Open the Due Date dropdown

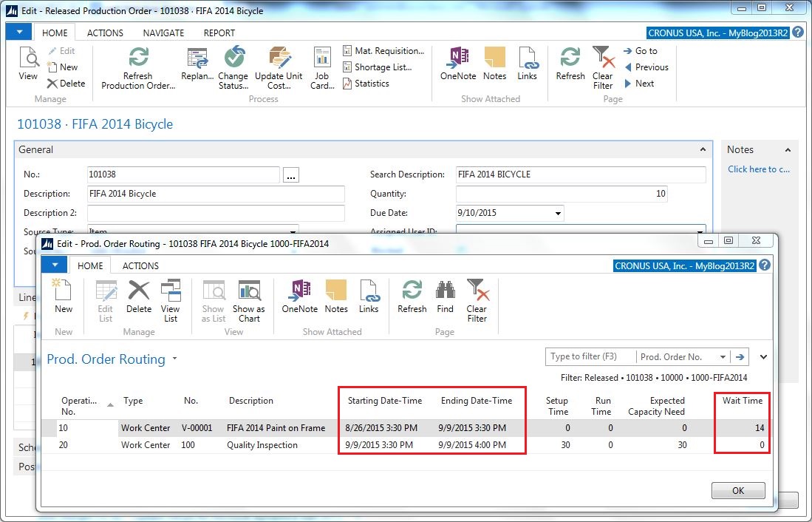(558, 213)
